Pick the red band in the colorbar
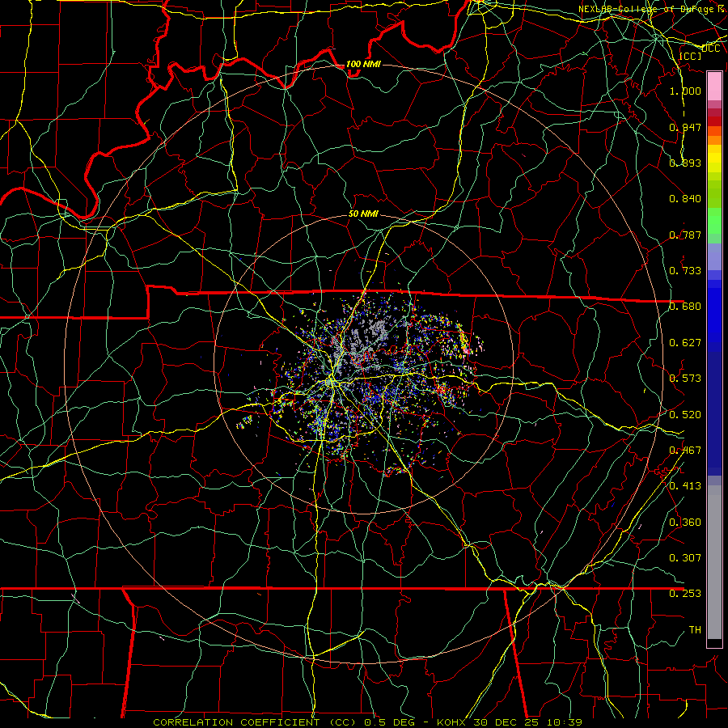 pyautogui.click(x=714, y=121)
